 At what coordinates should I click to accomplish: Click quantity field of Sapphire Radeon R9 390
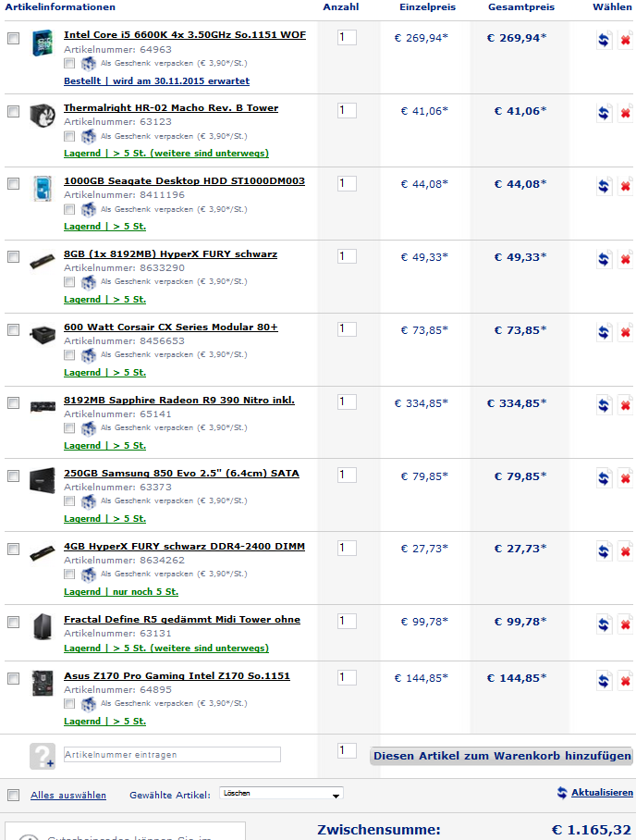[347, 401]
